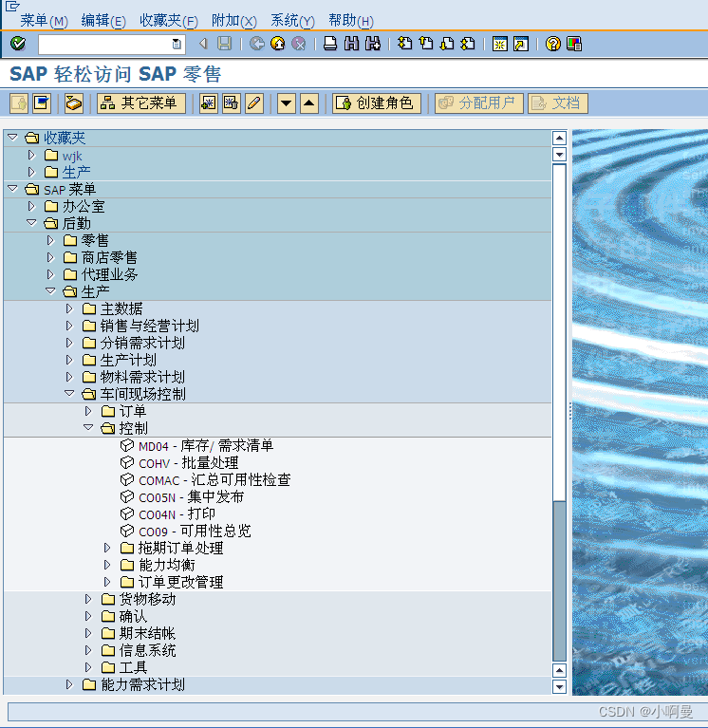Open the 附加(X) menu
This screenshot has height=728, width=708.
click(233, 21)
